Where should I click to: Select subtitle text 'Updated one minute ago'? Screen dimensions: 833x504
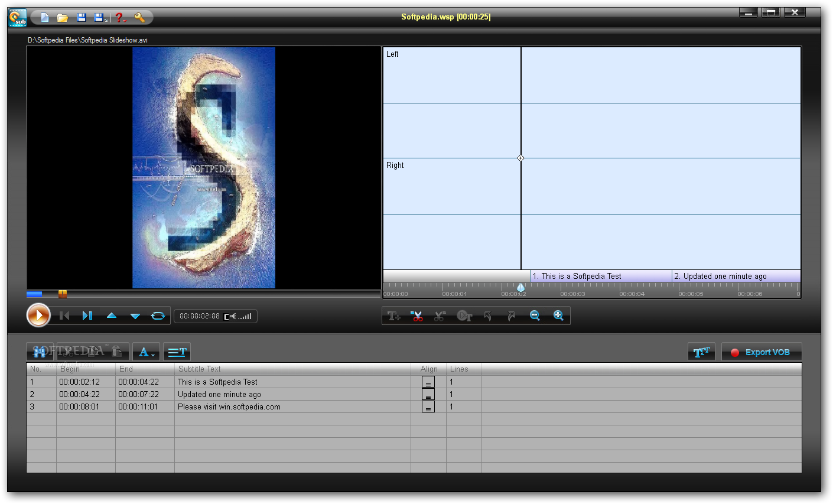[219, 395]
